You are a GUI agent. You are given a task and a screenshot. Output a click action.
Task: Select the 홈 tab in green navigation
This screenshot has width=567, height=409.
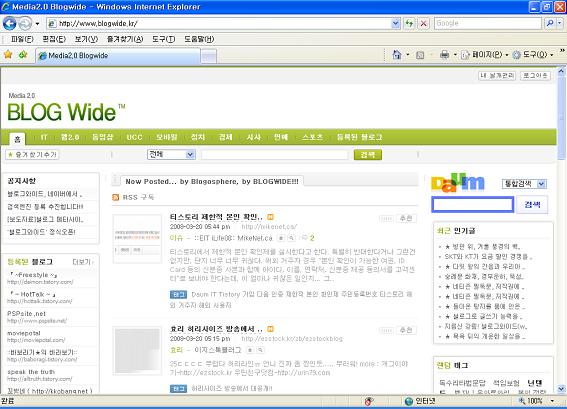17,139
